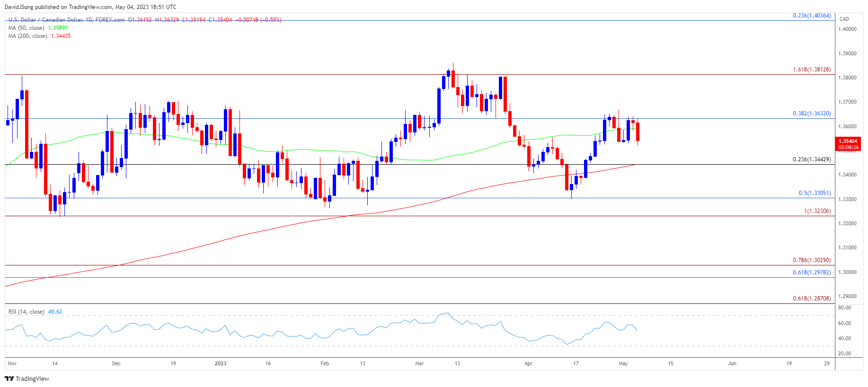This screenshot has width=868, height=387.
Task: Click the current price tag 1.35404
Action: pyautogui.click(x=848, y=141)
